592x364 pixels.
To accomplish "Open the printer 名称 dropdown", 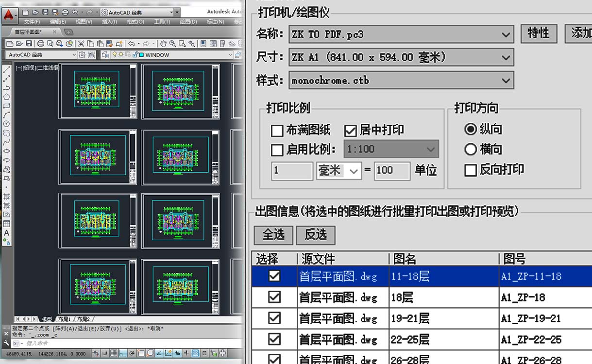I will [x=506, y=35].
